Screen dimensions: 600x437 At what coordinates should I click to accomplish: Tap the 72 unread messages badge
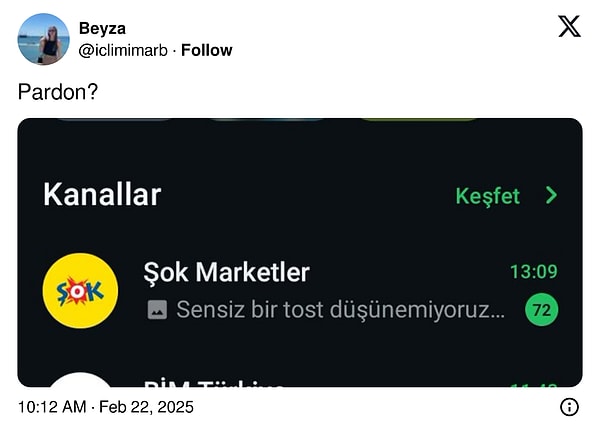point(541,310)
